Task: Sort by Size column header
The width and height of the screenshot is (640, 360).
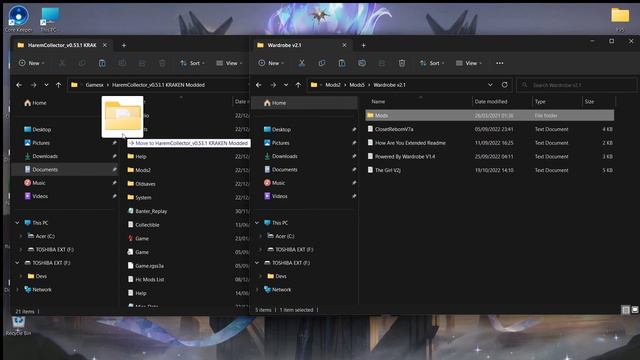Action: click(589, 102)
